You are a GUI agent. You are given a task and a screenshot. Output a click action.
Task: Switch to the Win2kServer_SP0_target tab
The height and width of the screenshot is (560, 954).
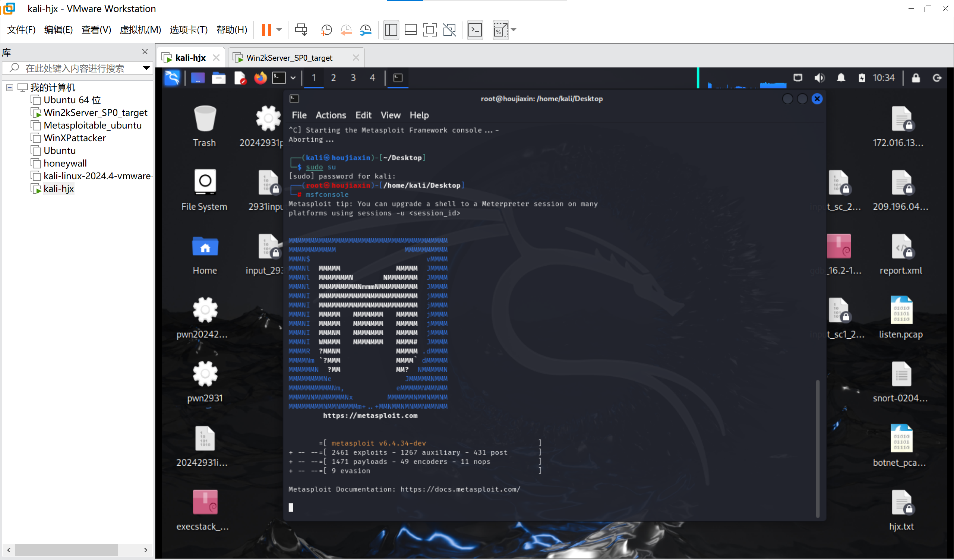(289, 57)
